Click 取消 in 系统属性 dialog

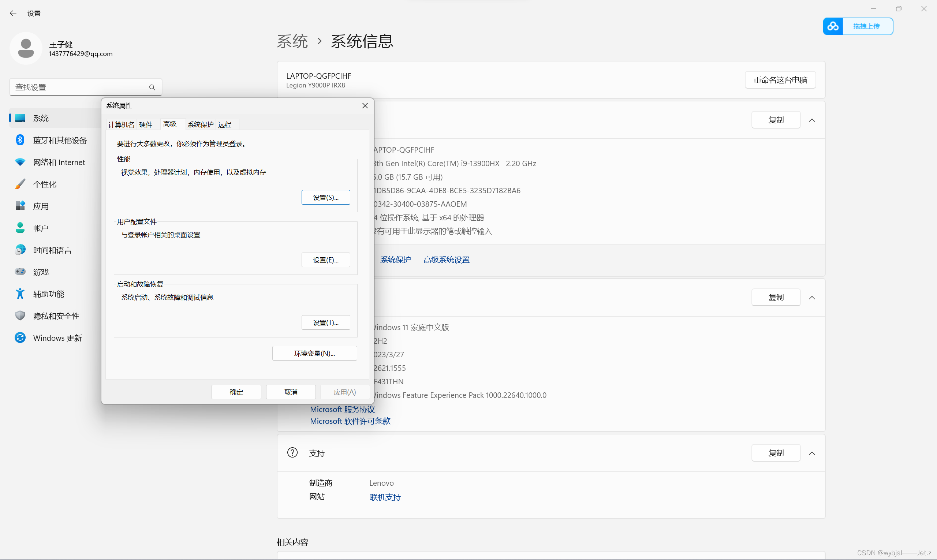click(291, 392)
